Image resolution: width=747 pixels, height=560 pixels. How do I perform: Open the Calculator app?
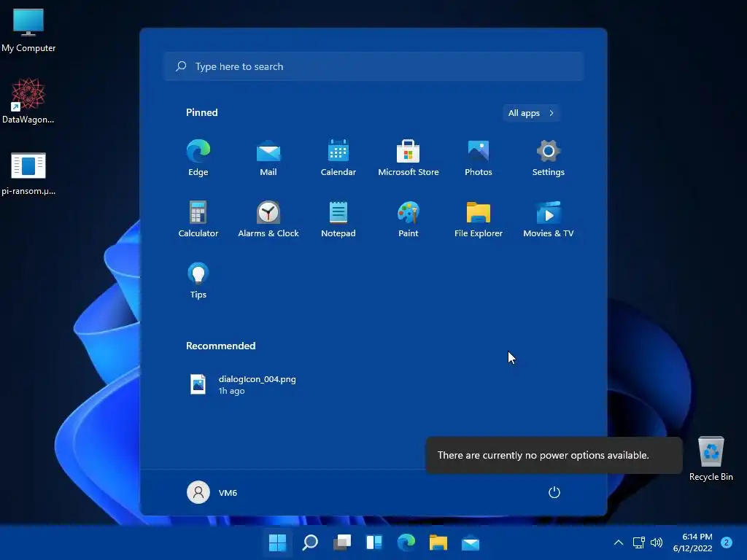click(x=198, y=219)
